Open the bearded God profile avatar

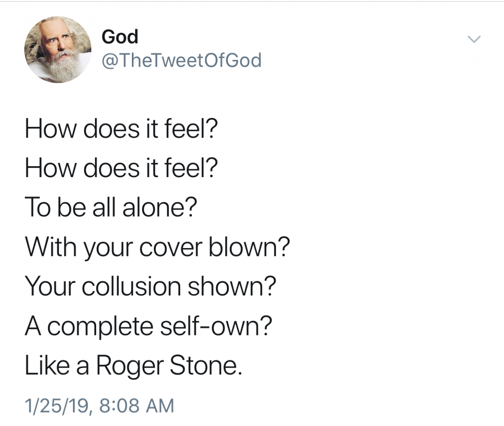(x=58, y=50)
